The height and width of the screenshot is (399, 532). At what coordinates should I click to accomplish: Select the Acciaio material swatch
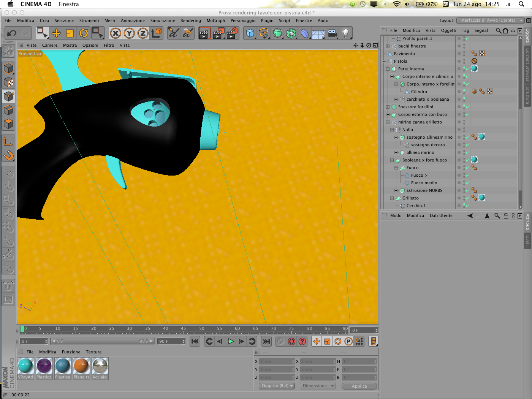pyautogui.click(x=100, y=368)
